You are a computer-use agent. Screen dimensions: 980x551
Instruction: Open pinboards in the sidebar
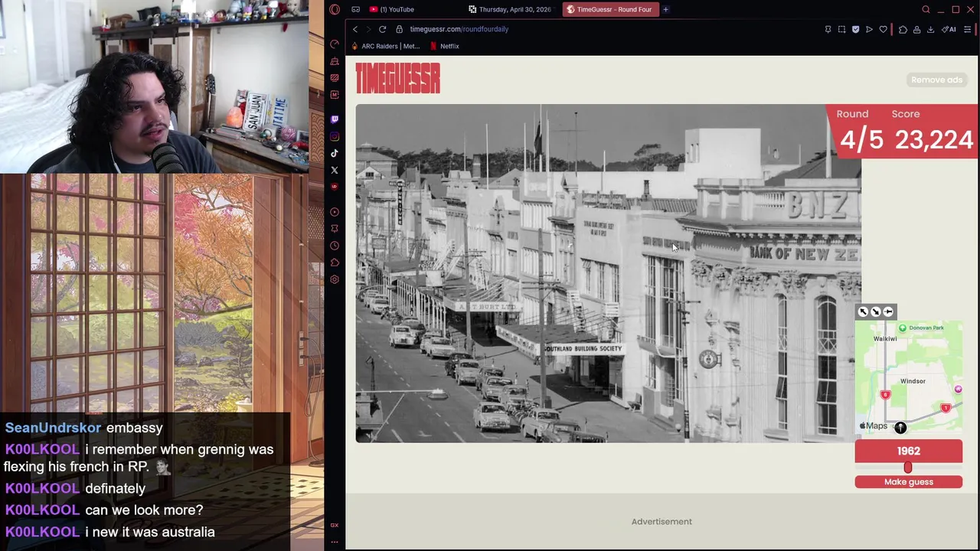coord(335,229)
